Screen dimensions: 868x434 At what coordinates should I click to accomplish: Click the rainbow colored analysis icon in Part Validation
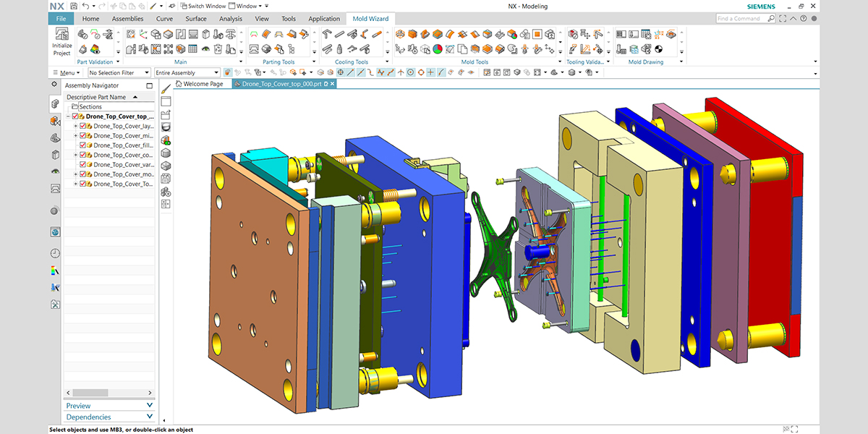pos(95,49)
